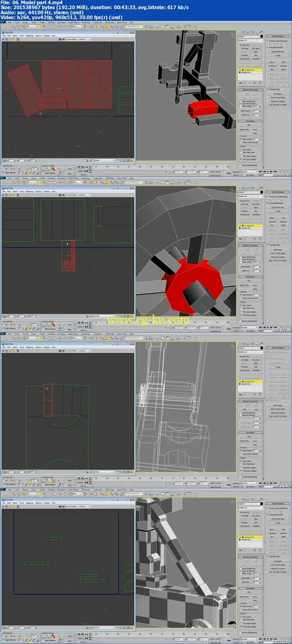The image size is (292, 644).
Task: Open Modifier List dropdown in 00:08:55 frame
Action: (250, 41)
